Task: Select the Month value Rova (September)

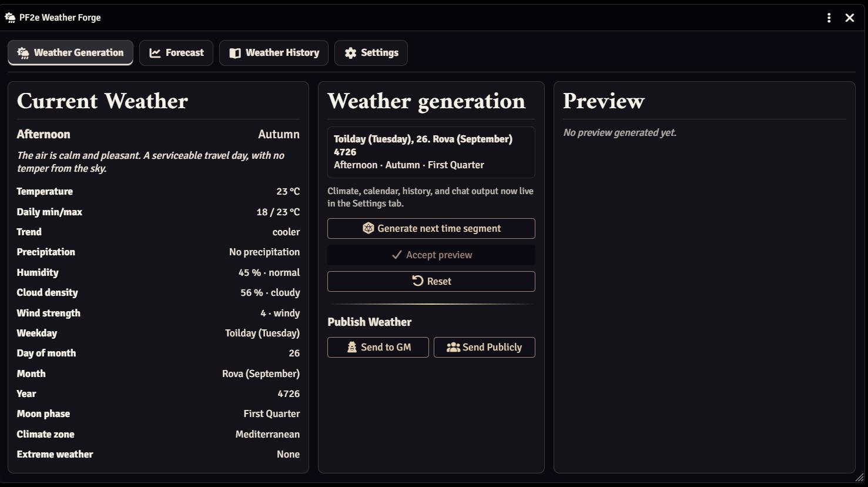Action: pyautogui.click(x=261, y=374)
